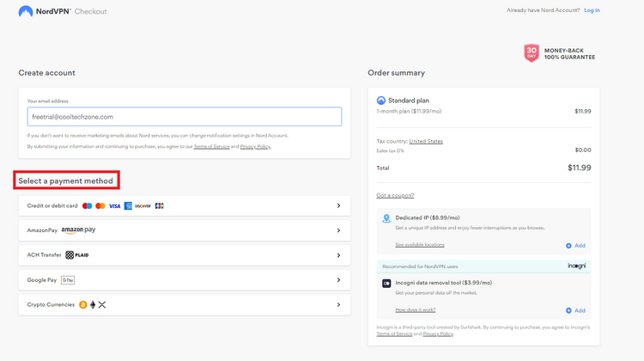Viewport: 644px width, 361px height.
Task: Click the Incogni data removal tool icon
Action: 386,284
